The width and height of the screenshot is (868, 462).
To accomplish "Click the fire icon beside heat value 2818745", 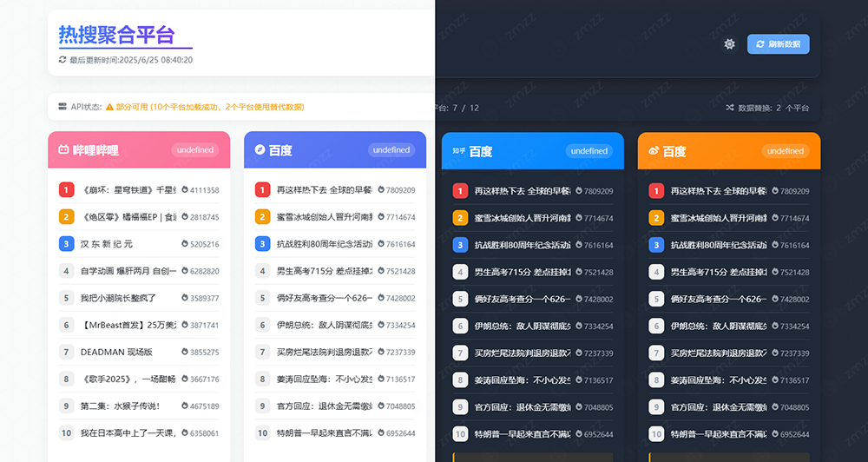I will tap(185, 216).
